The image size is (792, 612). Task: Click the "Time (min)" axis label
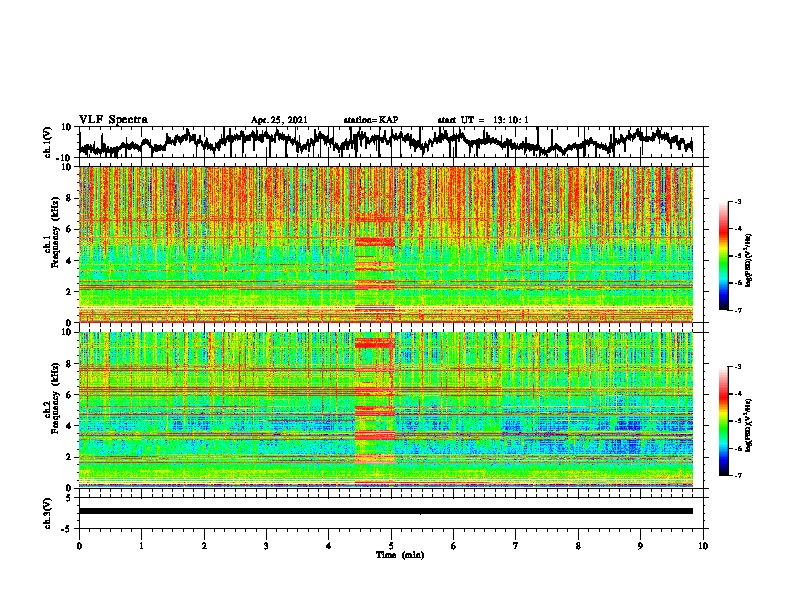point(400,555)
